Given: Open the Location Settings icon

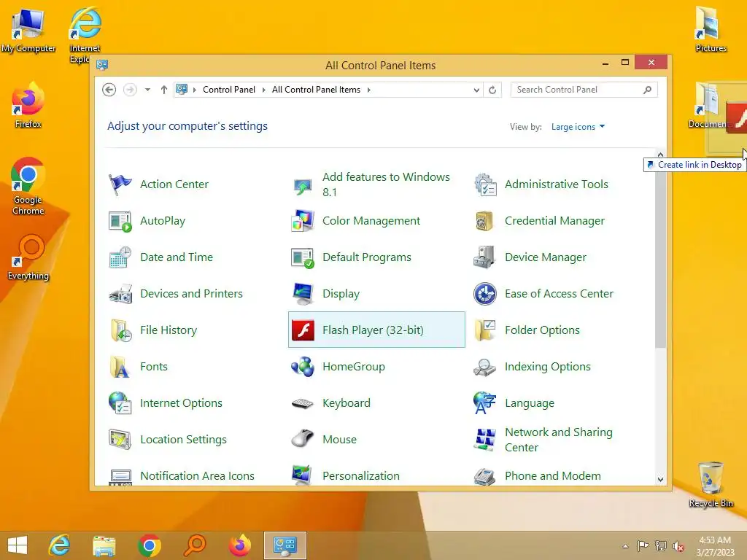Looking at the screenshot, I should pyautogui.click(x=120, y=440).
